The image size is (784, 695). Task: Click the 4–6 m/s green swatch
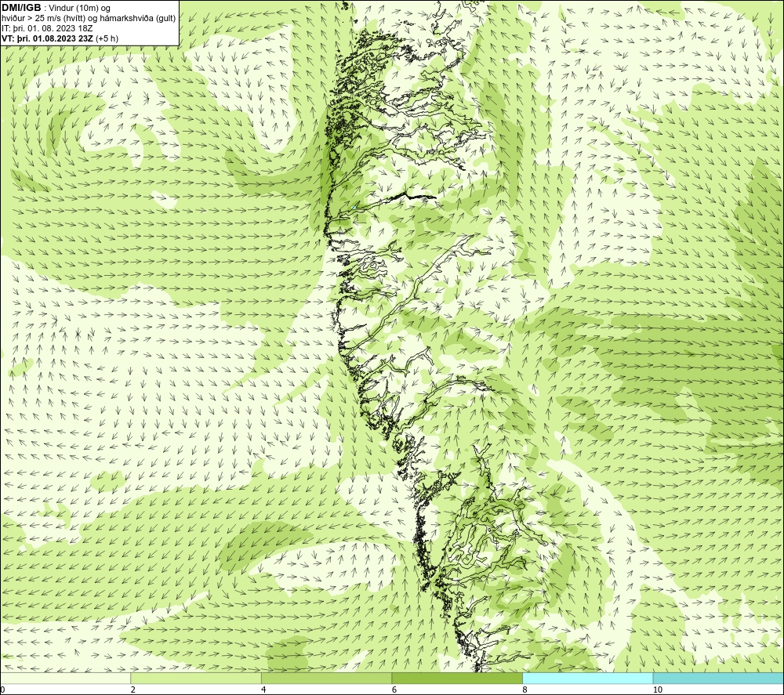(x=326, y=678)
